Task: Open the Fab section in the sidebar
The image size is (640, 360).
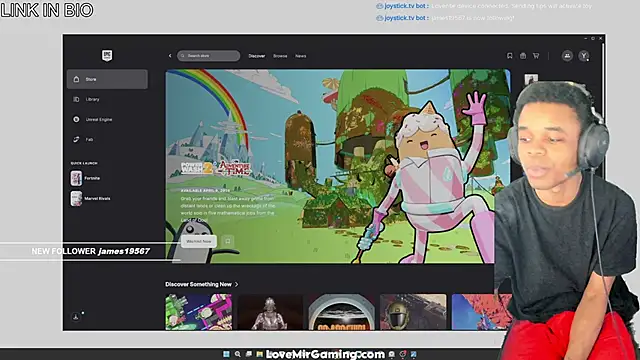Action: pyautogui.click(x=107, y=139)
